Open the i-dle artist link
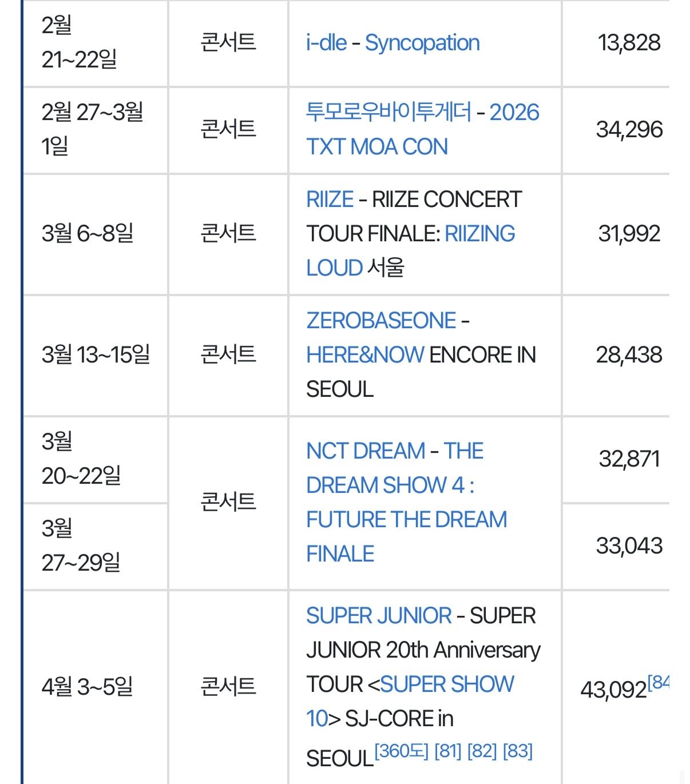The image size is (690, 784). tap(326, 43)
